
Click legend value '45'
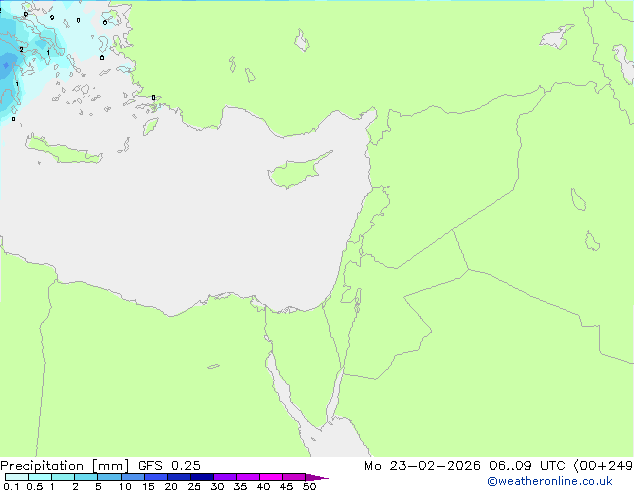(x=286, y=486)
